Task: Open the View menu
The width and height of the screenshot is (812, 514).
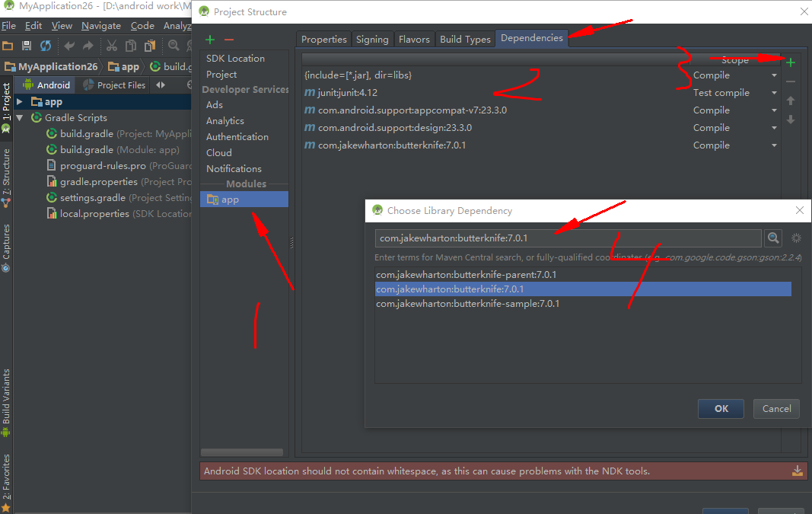Action: [62, 25]
